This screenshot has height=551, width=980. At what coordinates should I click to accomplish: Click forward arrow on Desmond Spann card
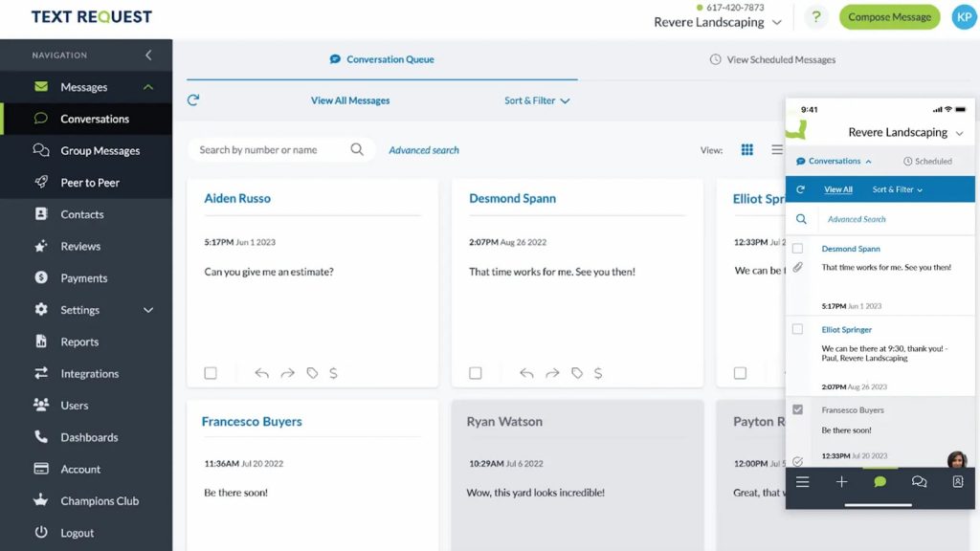551,373
